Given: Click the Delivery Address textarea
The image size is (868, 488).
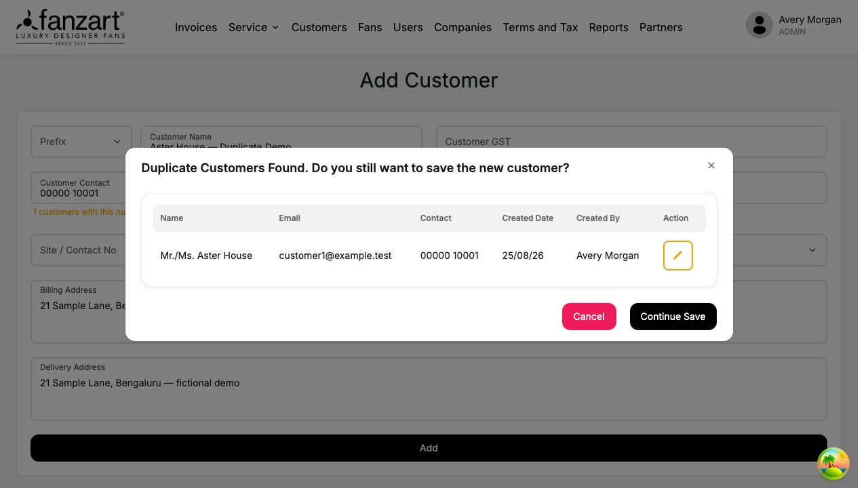Looking at the screenshot, I should 429,389.
